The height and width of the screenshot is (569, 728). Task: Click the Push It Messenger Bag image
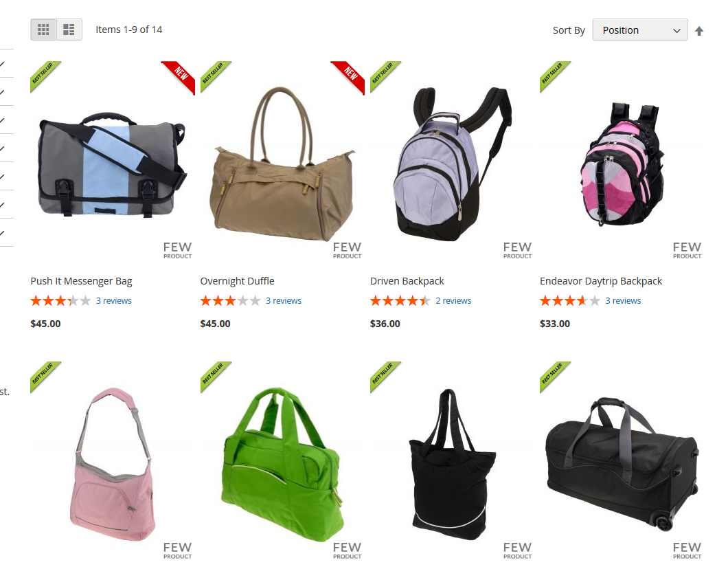pos(113,164)
